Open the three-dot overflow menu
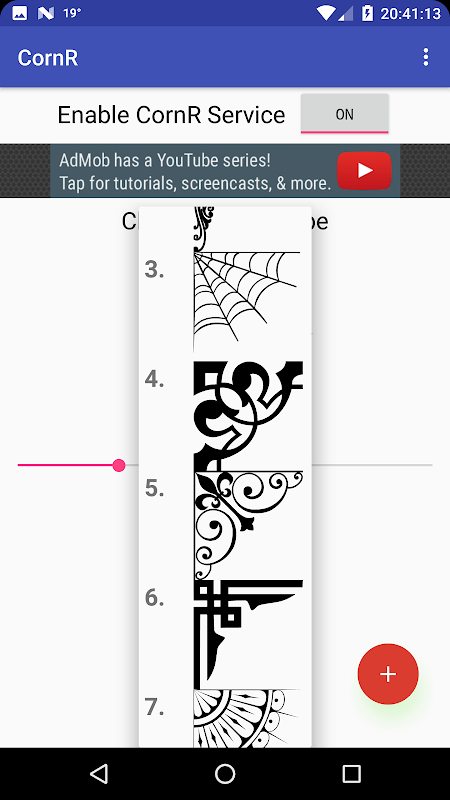450x800 pixels. [x=426, y=57]
